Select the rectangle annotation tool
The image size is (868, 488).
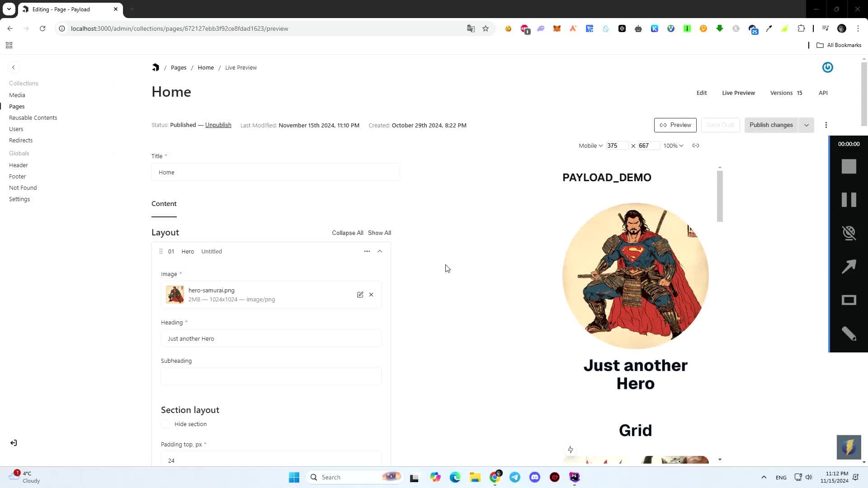(849, 300)
